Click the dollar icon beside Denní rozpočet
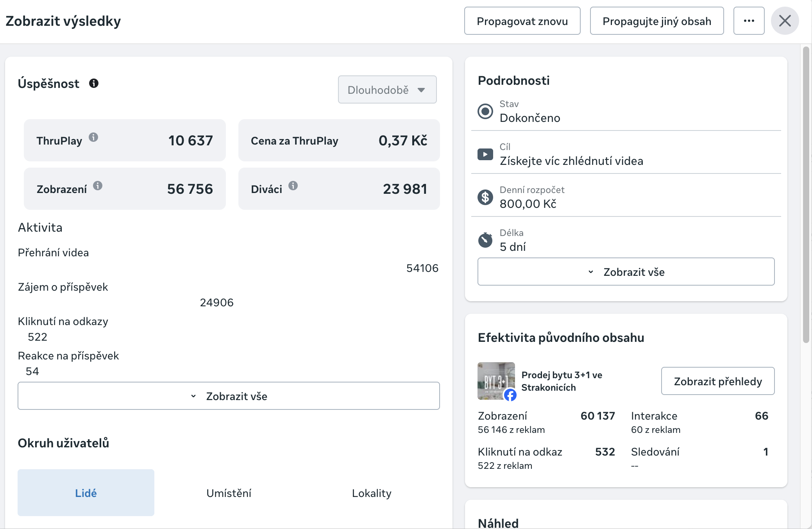The width and height of the screenshot is (812, 529). [x=485, y=197]
